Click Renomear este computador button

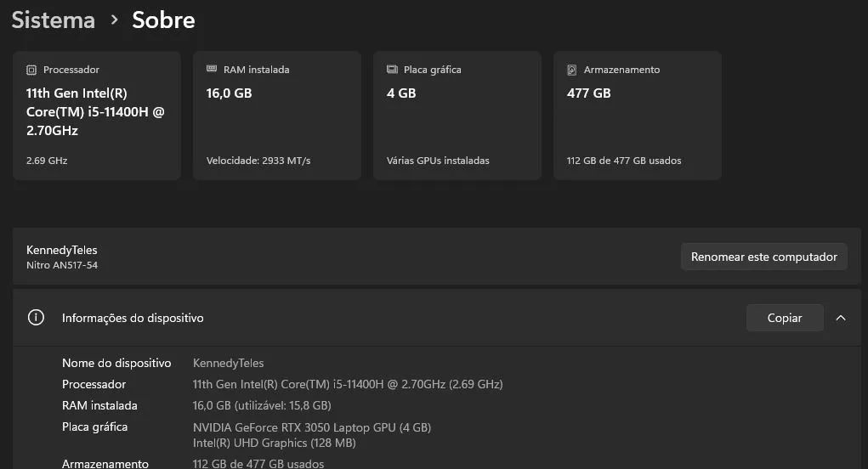pyautogui.click(x=764, y=257)
